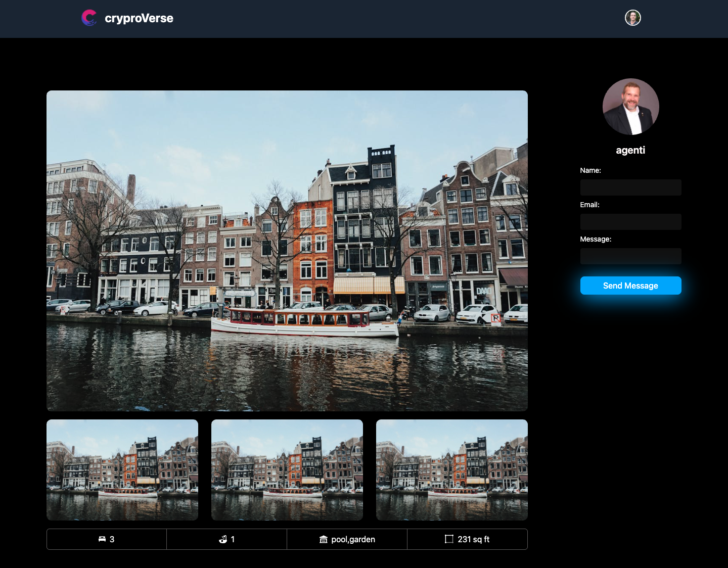Open the user avatar in the header
The width and height of the screenshot is (728, 568).
tap(633, 18)
